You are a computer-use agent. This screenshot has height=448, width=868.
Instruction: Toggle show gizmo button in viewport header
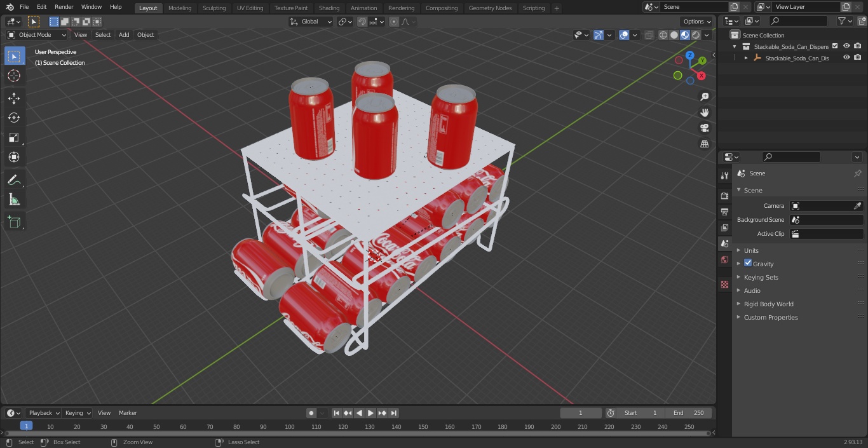(x=599, y=35)
